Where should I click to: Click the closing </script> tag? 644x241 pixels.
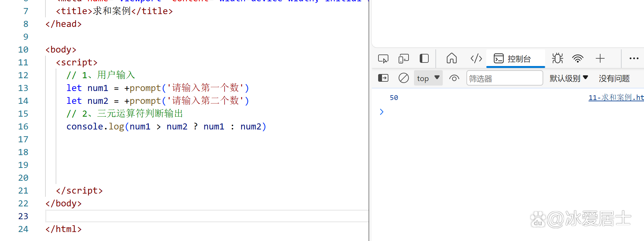(79, 191)
